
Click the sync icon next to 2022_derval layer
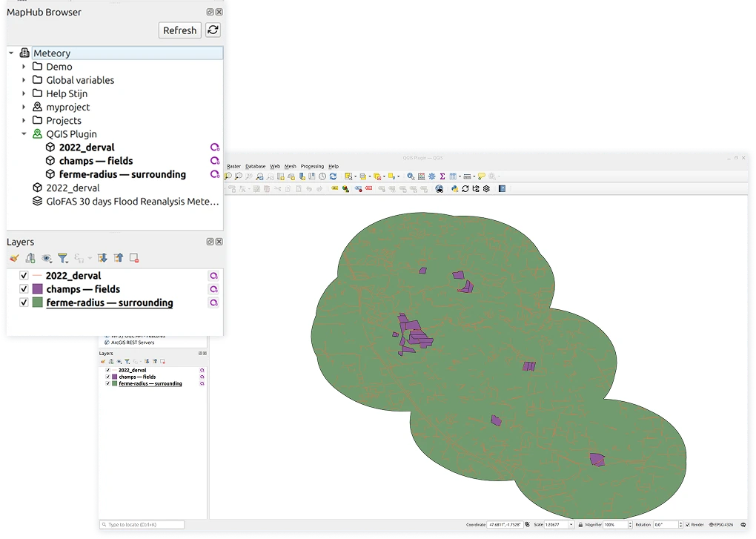[214, 275]
